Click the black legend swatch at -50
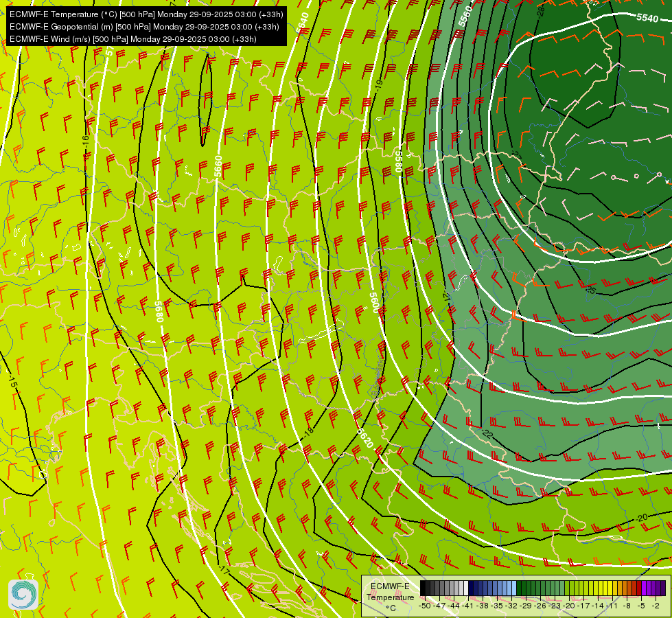 [423, 588]
